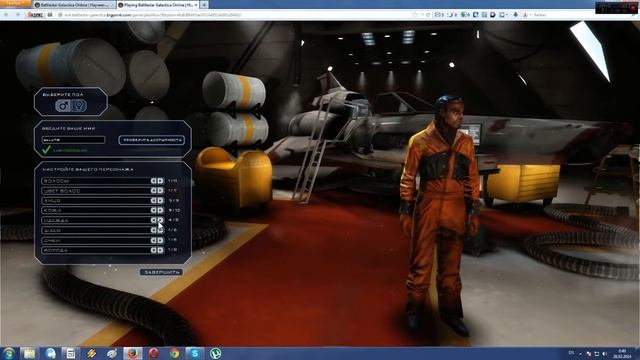Viewport: 640px width, 360px height.
Task: Next option arrow for БОРОДА
Action: click(x=160, y=250)
